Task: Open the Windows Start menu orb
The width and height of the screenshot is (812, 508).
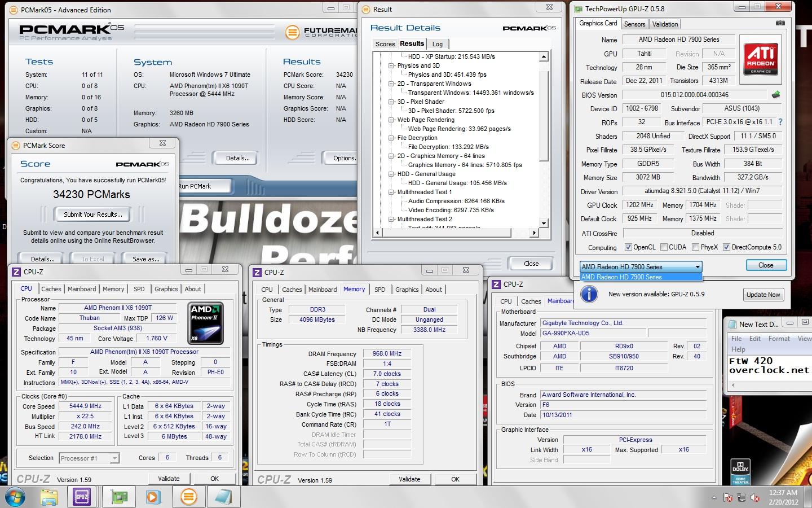Action: (x=16, y=497)
